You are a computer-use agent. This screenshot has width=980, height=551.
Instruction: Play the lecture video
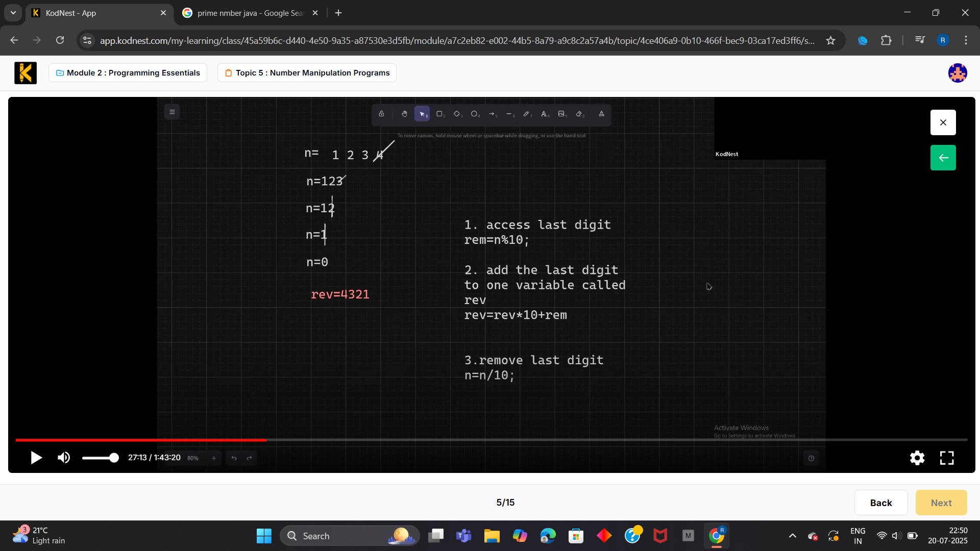(36, 458)
